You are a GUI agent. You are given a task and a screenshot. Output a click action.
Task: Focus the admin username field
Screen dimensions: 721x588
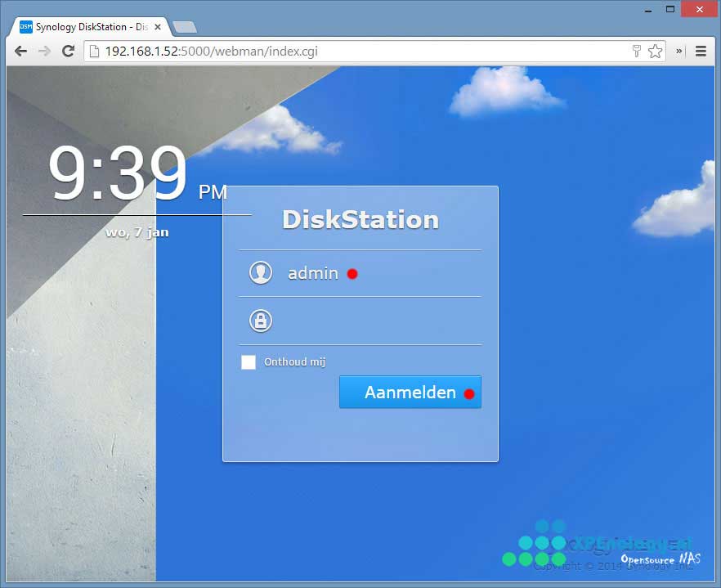coord(376,273)
